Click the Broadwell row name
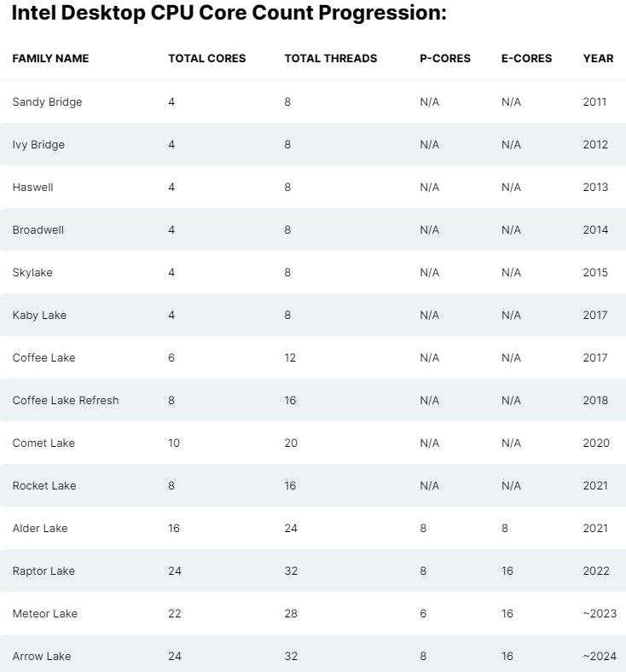This screenshot has height=672, width=626. tap(38, 230)
